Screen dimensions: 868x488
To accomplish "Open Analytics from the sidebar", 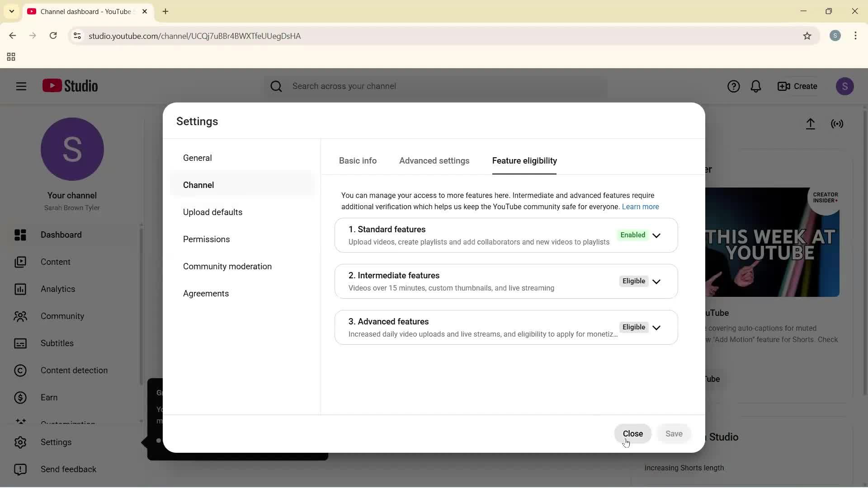I will coord(57,289).
